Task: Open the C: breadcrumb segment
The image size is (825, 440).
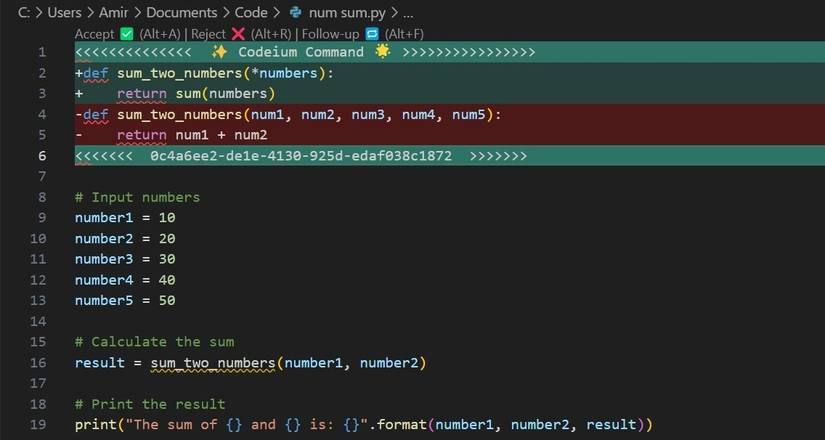Action: point(24,13)
